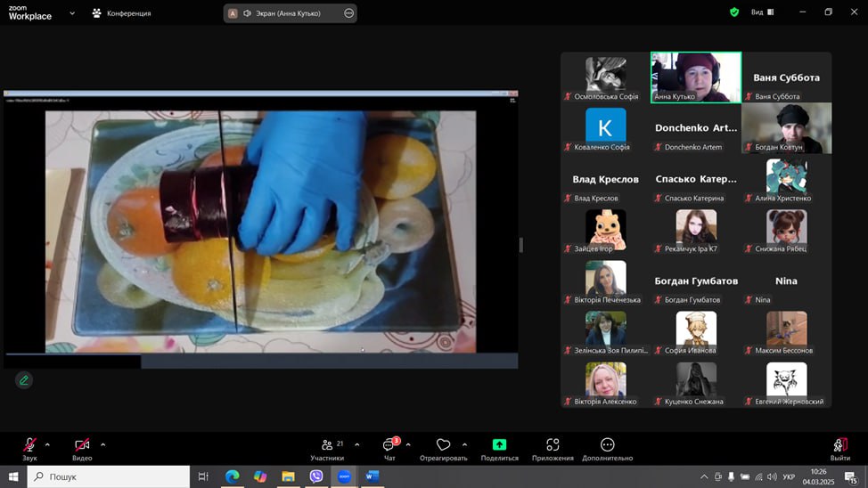Open the Чат chat panel
The width and height of the screenshot is (868, 488).
389,447
